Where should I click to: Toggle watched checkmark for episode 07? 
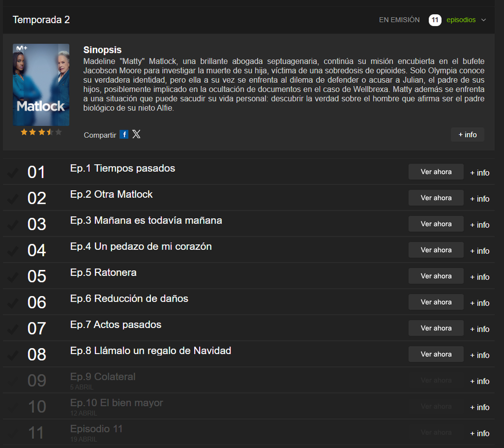[13, 329]
